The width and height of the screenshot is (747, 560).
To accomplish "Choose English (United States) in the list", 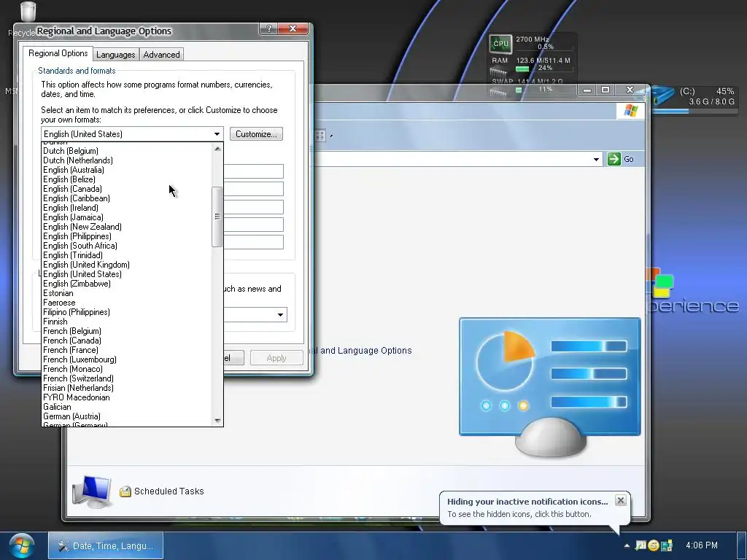I will pos(127,274).
